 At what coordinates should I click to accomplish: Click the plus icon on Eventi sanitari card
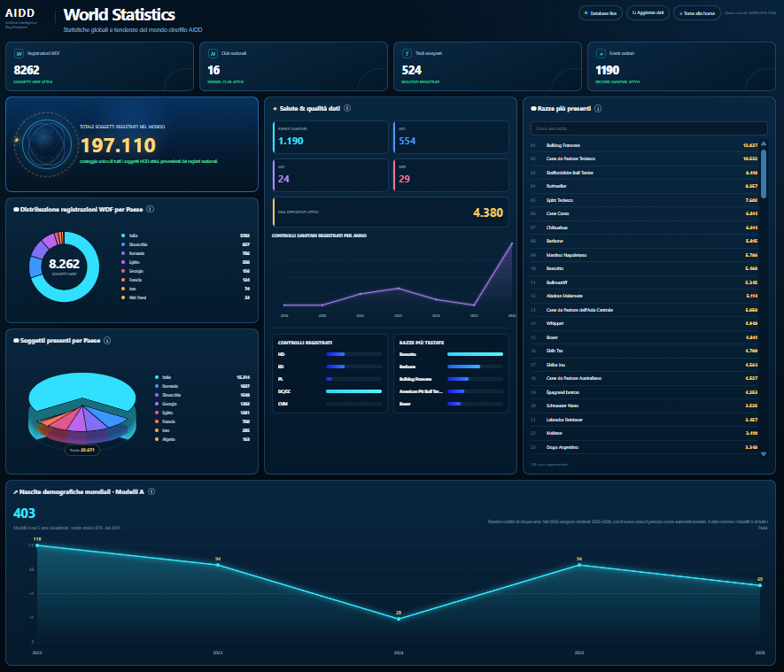pos(601,53)
